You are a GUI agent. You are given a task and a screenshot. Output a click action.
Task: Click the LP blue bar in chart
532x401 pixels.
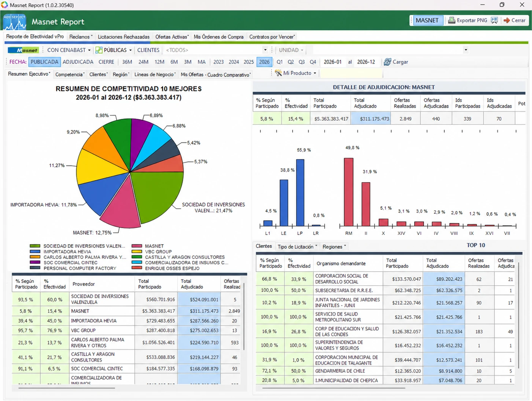[x=300, y=193]
